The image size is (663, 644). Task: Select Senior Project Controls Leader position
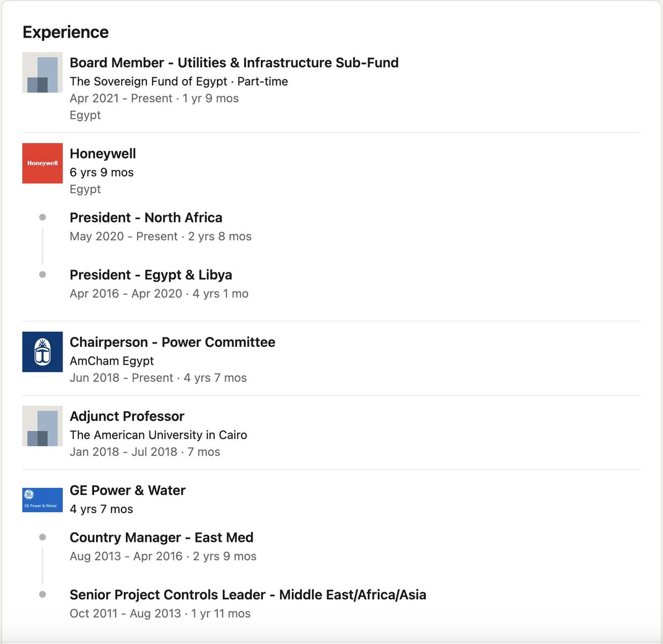pos(248,595)
